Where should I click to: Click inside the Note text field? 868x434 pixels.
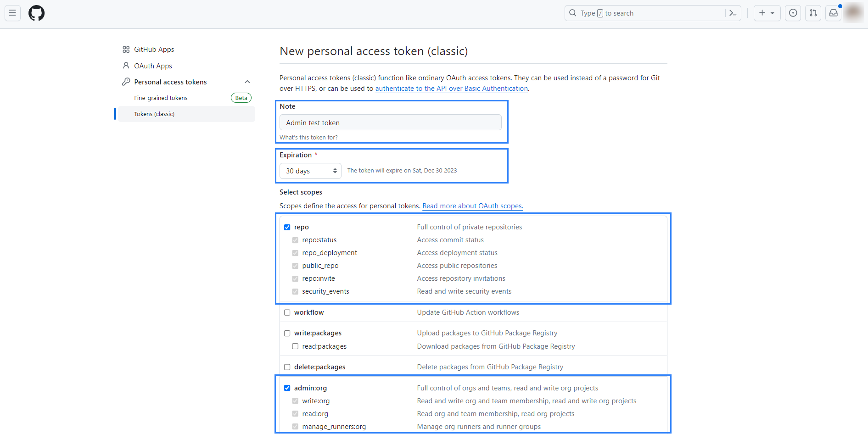click(x=391, y=122)
